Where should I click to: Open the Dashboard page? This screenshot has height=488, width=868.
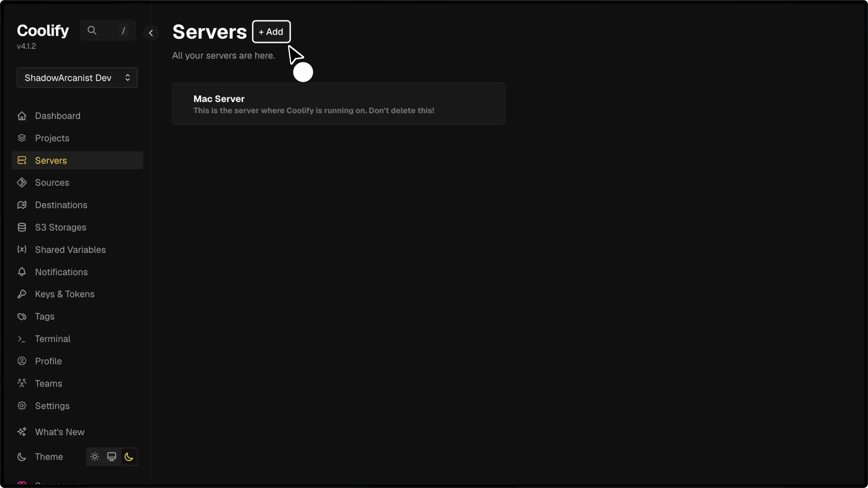coord(77,116)
